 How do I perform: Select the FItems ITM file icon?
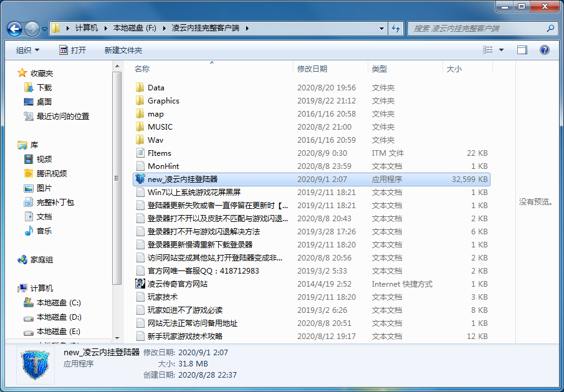140,153
